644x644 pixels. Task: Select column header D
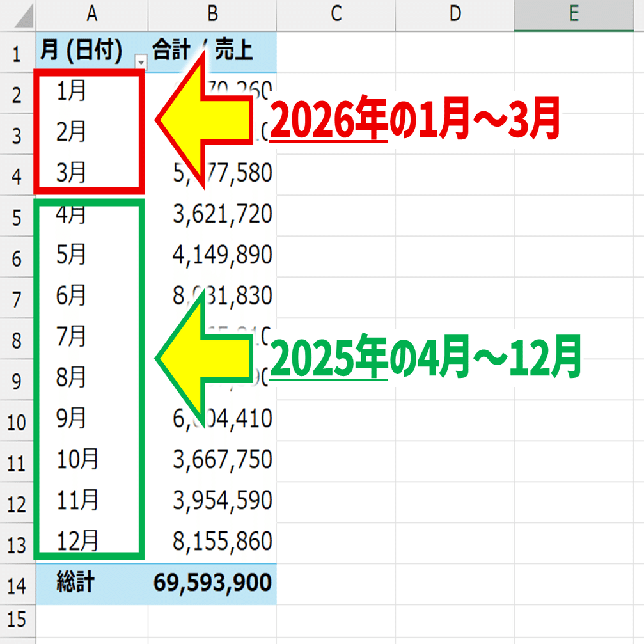click(x=455, y=10)
